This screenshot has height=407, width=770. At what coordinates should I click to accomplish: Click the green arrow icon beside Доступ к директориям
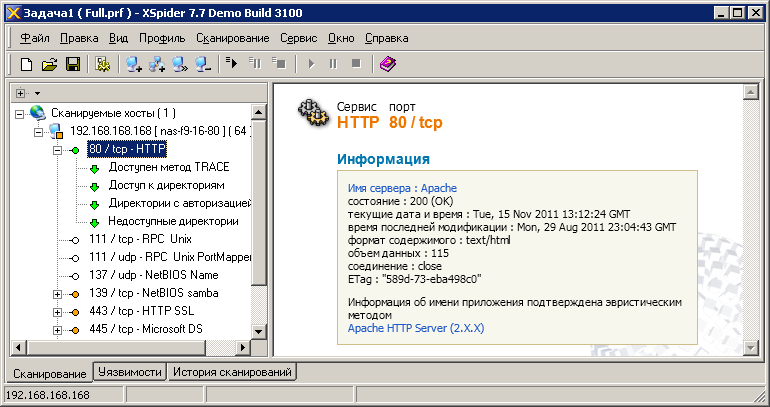pyautogui.click(x=95, y=187)
